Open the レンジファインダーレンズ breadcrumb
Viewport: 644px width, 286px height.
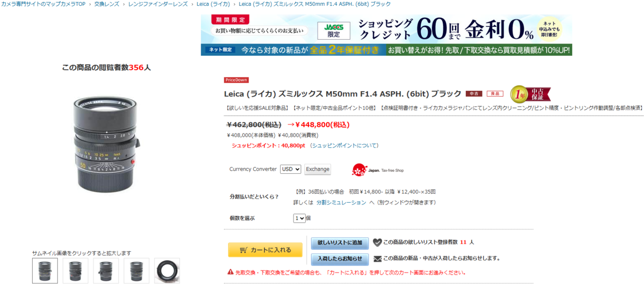pos(158,4)
